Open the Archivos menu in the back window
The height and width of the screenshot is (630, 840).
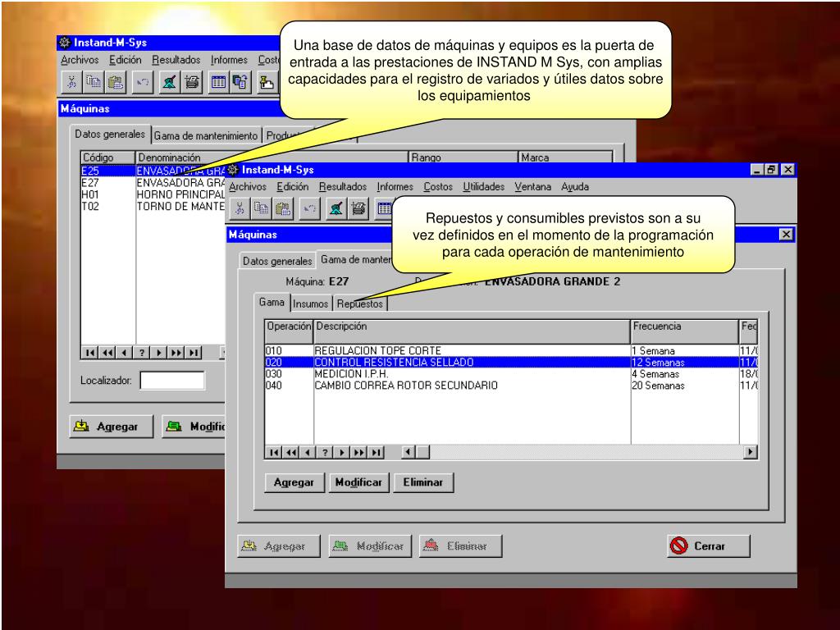pyautogui.click(x=80, y=60)
